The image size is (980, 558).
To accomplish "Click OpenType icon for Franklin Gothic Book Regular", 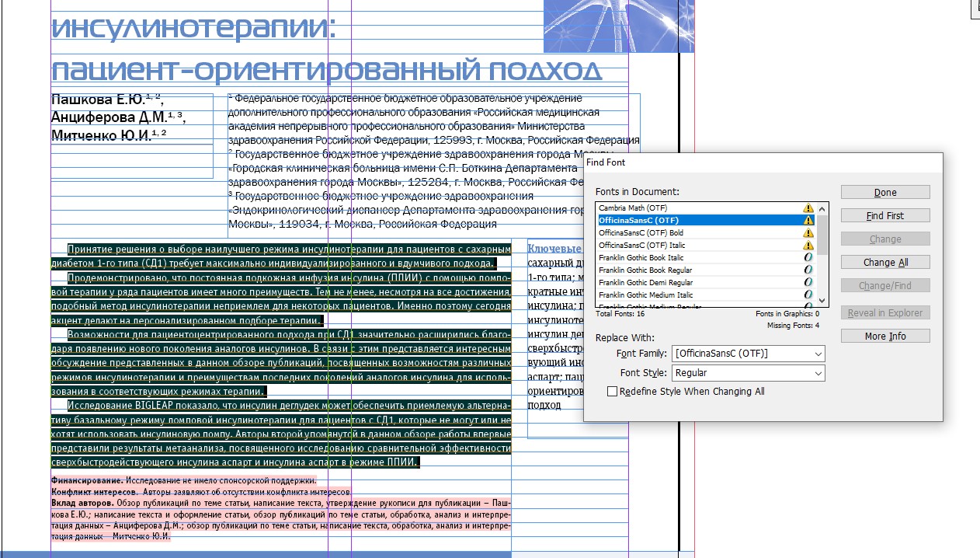I will click(x=808, y=270).
